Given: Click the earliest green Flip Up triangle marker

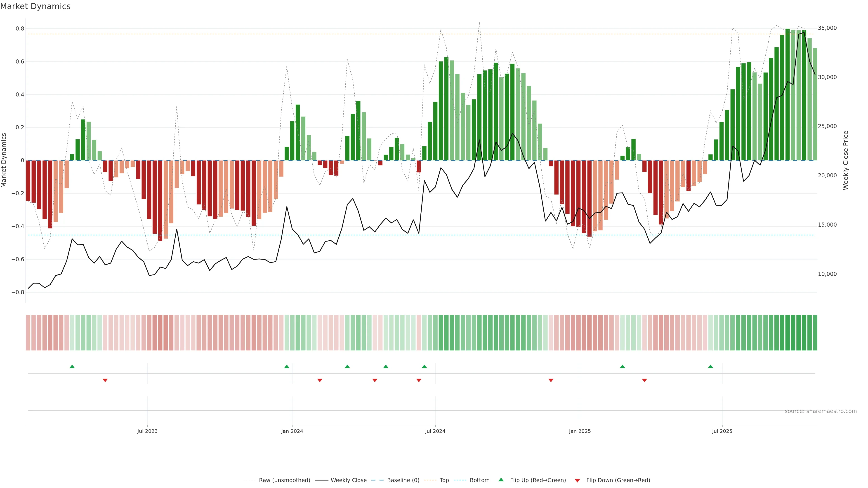Looking at the screenshot, I should click(72, 366).
